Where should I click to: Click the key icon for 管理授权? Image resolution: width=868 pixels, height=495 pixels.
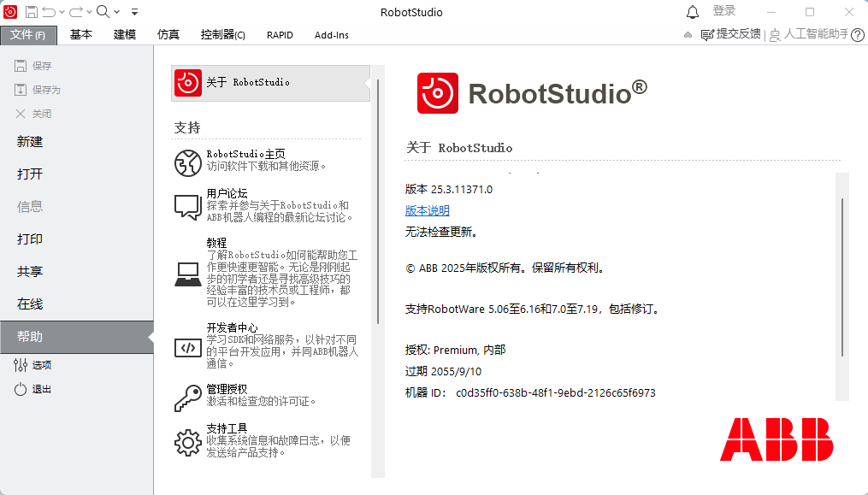(187, 398)
